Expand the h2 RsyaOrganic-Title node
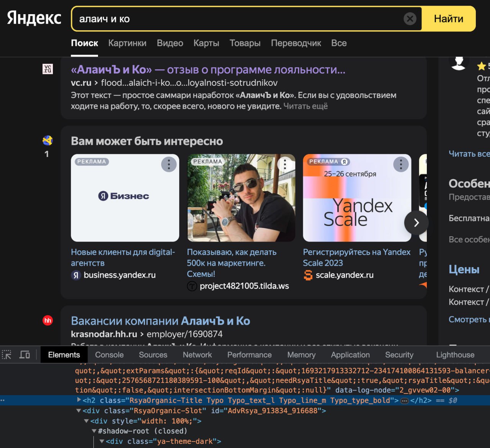The height and width of the screenshot is (448, 490). point(79,400)
